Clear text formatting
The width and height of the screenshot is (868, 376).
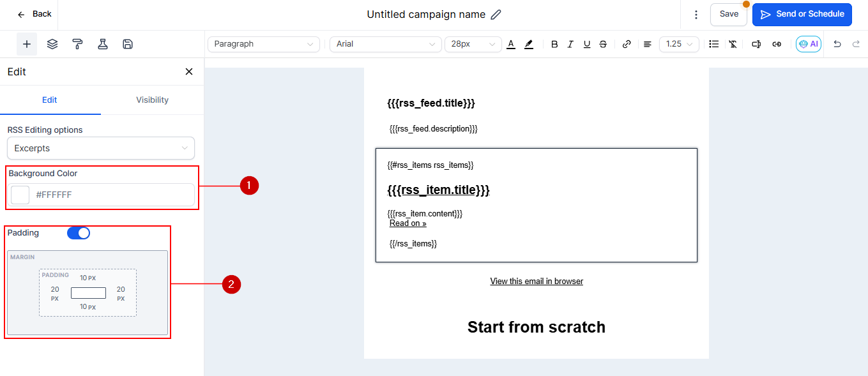733,44
